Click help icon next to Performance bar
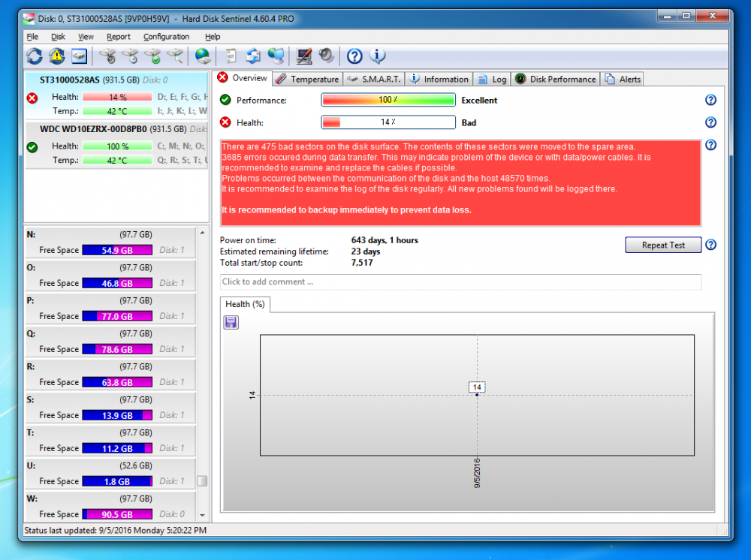Screen dimensions: 751x560 pos(710,100)
